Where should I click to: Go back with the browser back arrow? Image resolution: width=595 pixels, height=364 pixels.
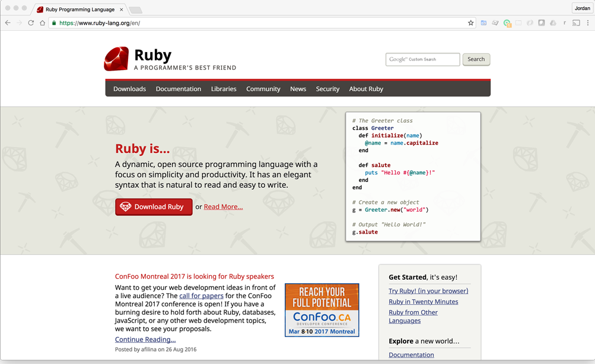coord(8,23)
